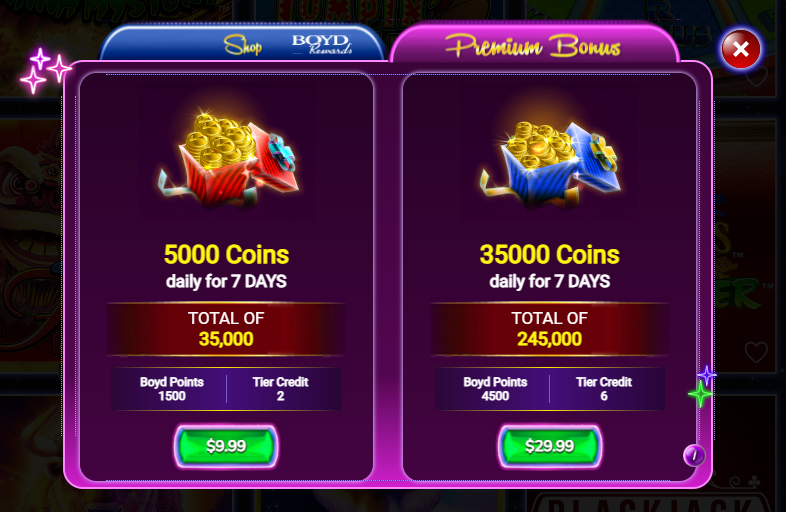Click the green sparkle star icon
The height and width of the screenshot is (512, 786).
click(700, 394)
